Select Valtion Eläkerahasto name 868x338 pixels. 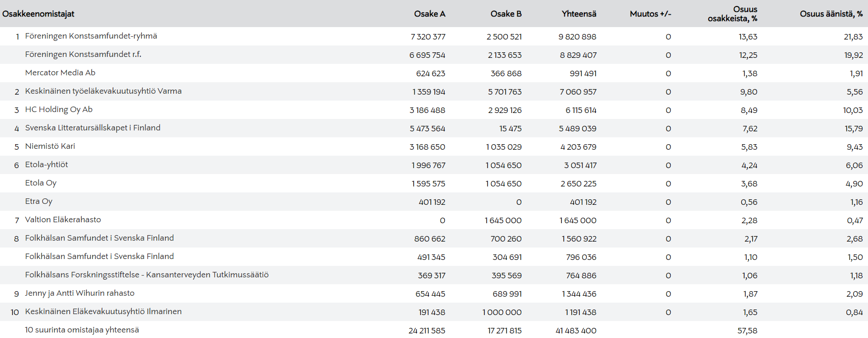click(x=63, y=220)
